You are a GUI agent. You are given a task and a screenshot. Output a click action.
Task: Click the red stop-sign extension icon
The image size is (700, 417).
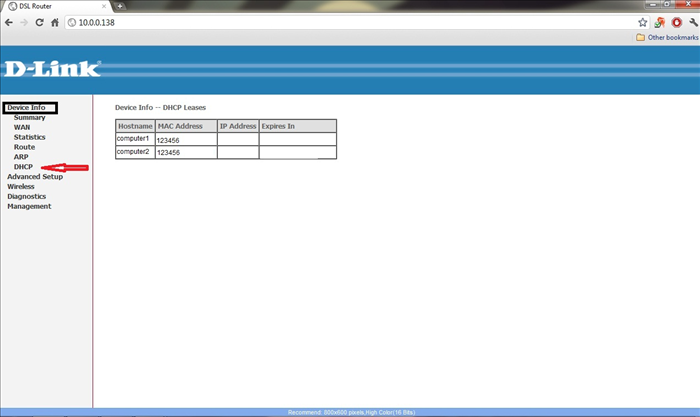tap(676, 22)
